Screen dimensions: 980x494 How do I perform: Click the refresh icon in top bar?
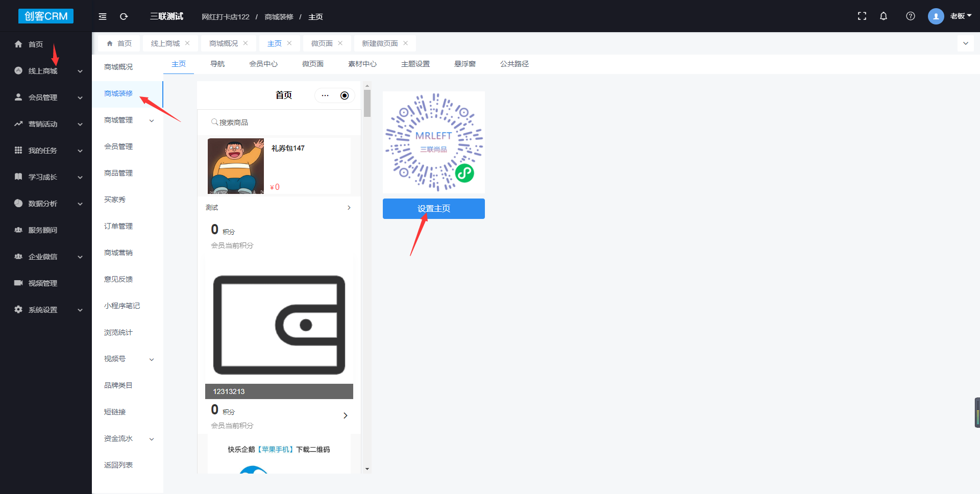click(124, 16)
